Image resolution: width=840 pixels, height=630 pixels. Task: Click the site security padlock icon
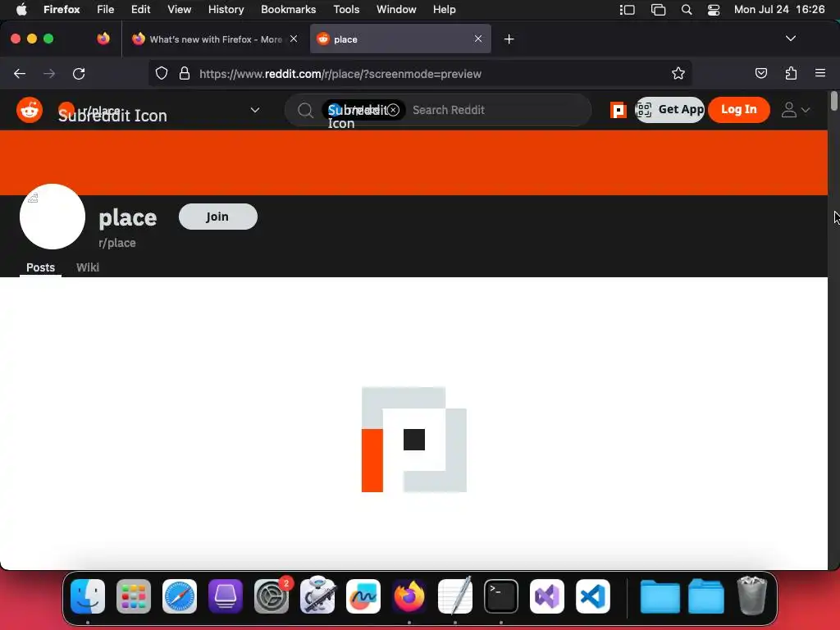[x=185, y=74]
